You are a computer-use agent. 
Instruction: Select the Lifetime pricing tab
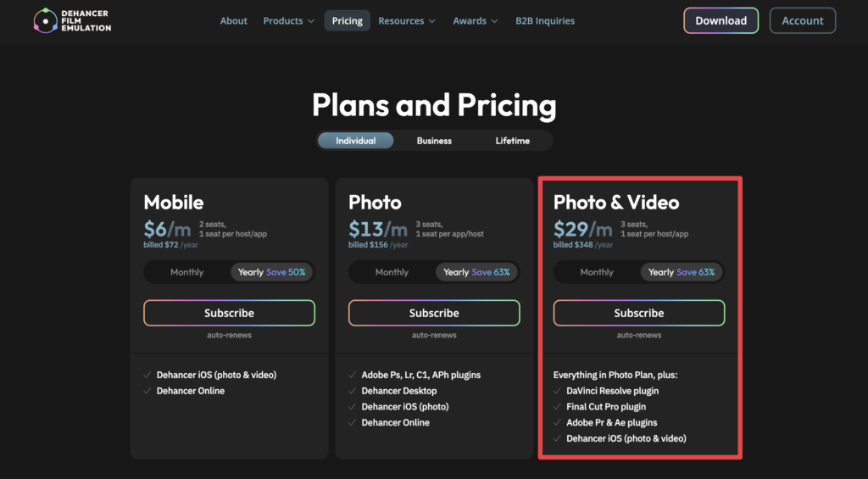pos(513,141)
